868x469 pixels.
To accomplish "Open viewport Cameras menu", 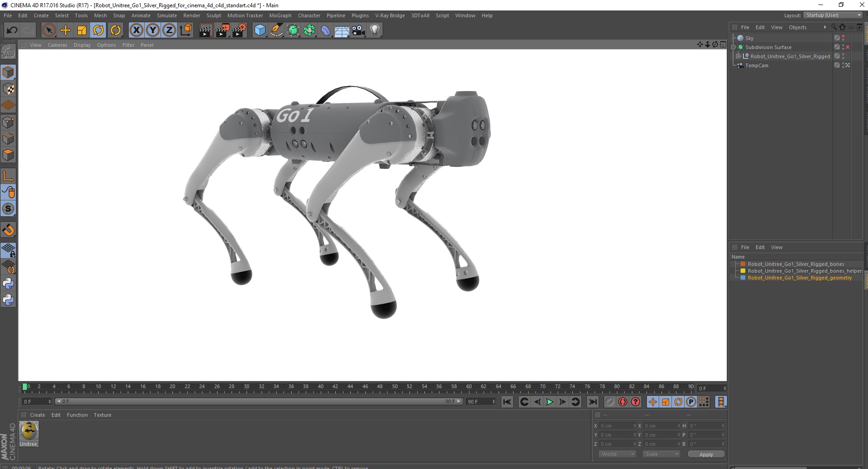I will (x=57, y=45).
